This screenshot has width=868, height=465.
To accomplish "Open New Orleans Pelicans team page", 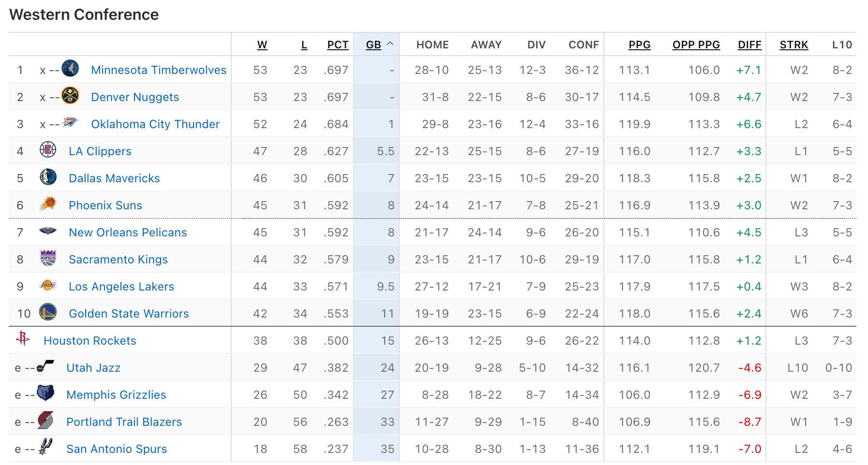I will 128,232.
